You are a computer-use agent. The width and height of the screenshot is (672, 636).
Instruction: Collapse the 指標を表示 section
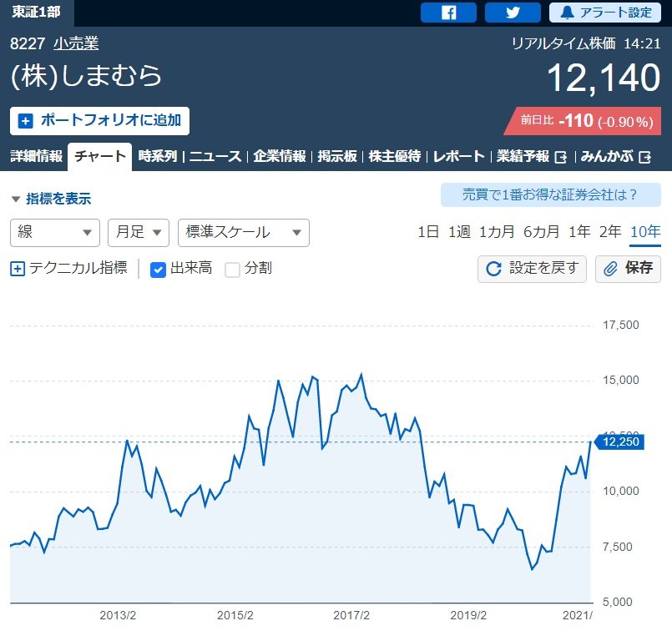click(50, 199)
